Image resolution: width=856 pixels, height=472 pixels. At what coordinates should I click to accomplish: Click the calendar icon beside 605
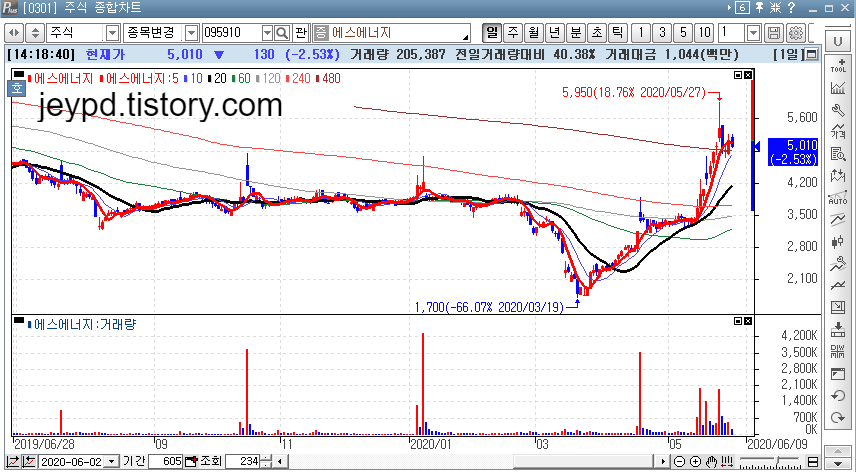(190, 462)
